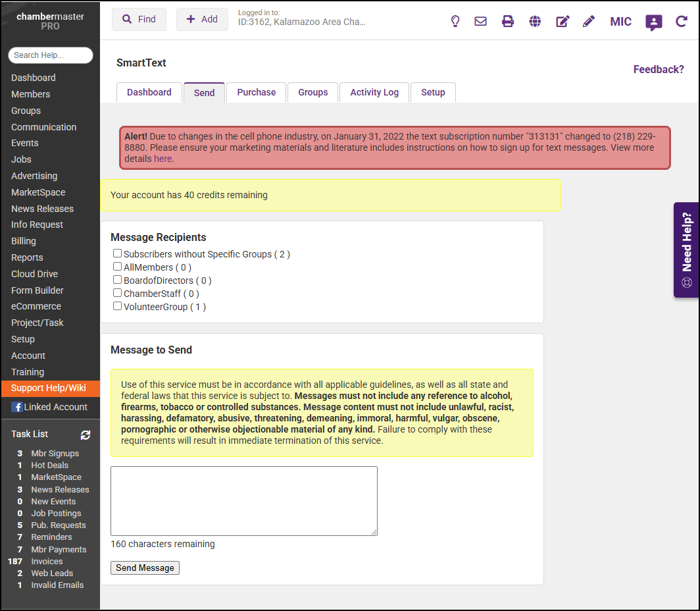This screenshot has width=700, height=611.
Task: Switch to the Purchase tab
Action: click(256, 92)
